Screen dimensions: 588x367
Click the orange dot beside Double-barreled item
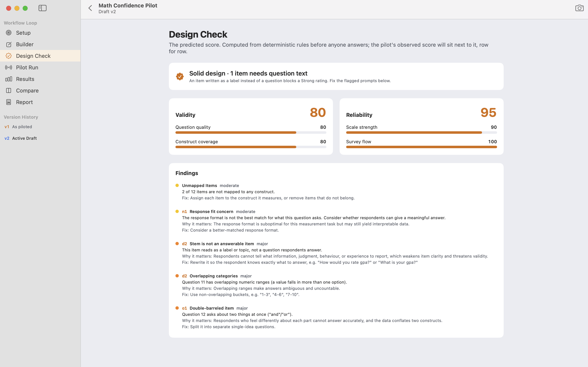pyautogui.click(x=177, y=308)
